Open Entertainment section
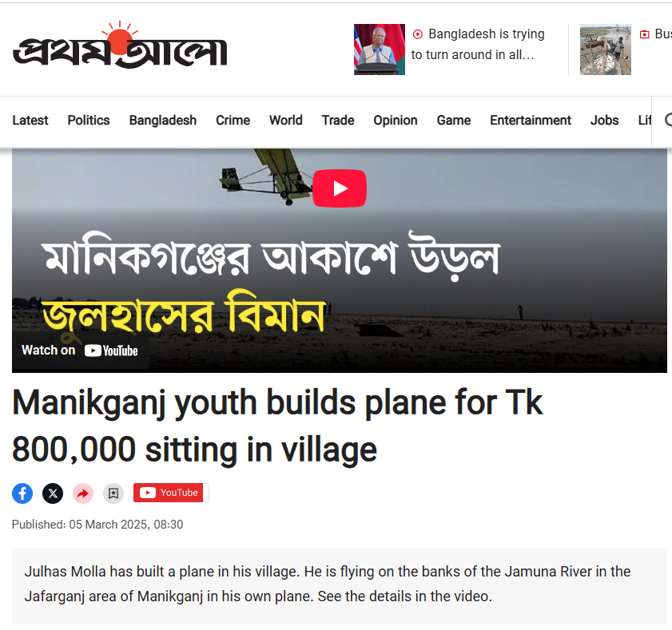 531,121
